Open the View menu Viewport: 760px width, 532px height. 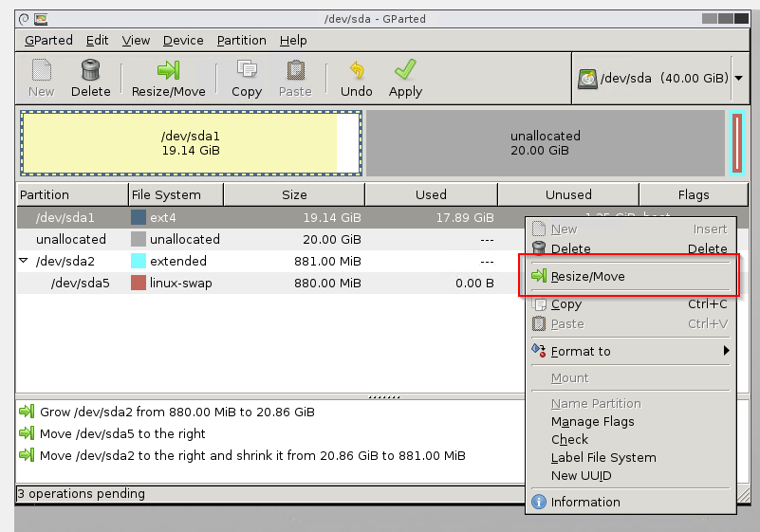[136, 40]
